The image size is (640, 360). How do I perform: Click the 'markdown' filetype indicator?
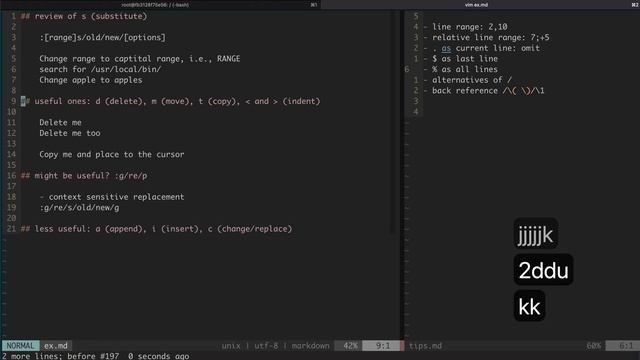[x=310, y=346]
